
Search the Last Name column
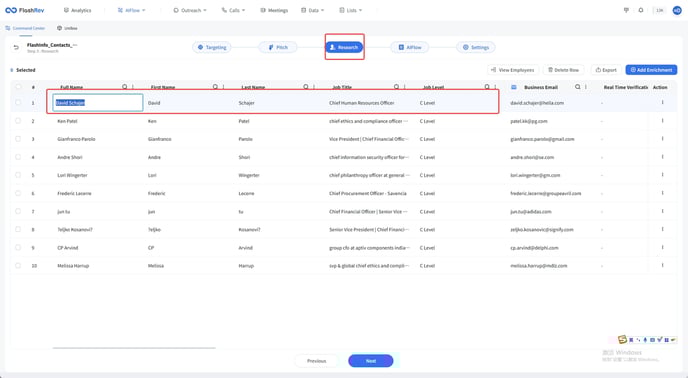[306, 87]
